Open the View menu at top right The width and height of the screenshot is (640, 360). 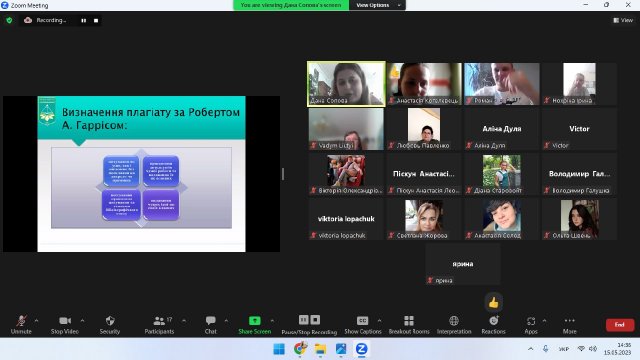coord(623,20)
